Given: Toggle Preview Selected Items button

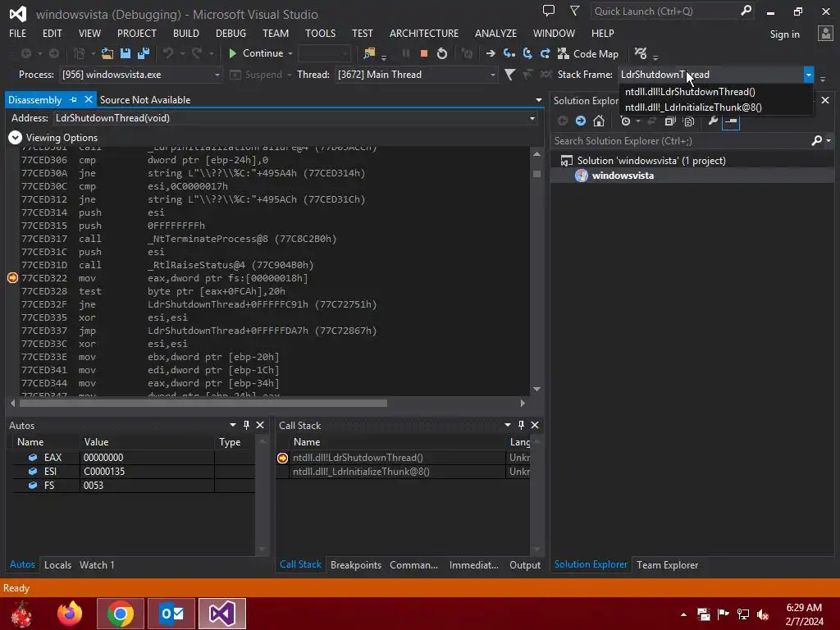Looking at the screenshot, I should pyautogui.click(x=731, y=121).
